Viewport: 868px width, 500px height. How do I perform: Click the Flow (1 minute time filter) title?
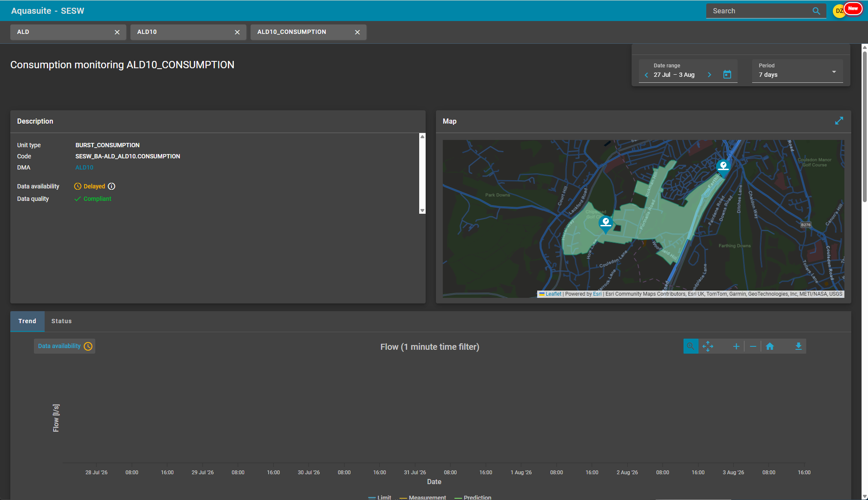tap(430, 347)
